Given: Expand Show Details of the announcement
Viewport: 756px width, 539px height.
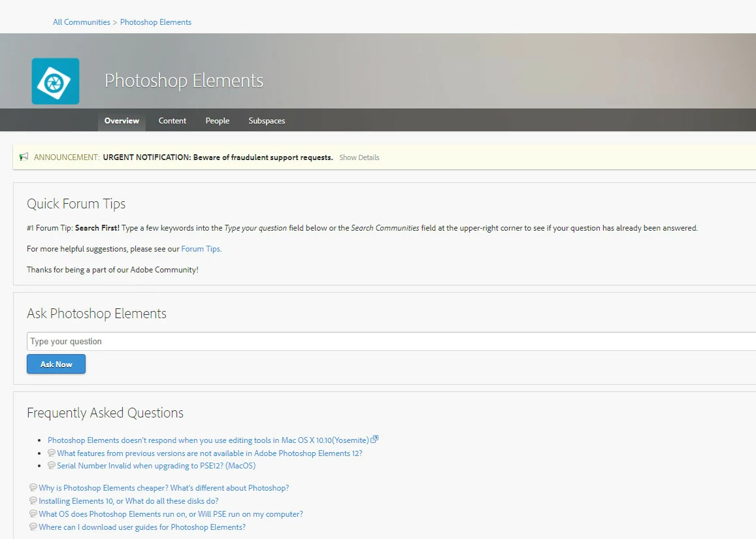Looking at the screenshot, I should (359, 157).
